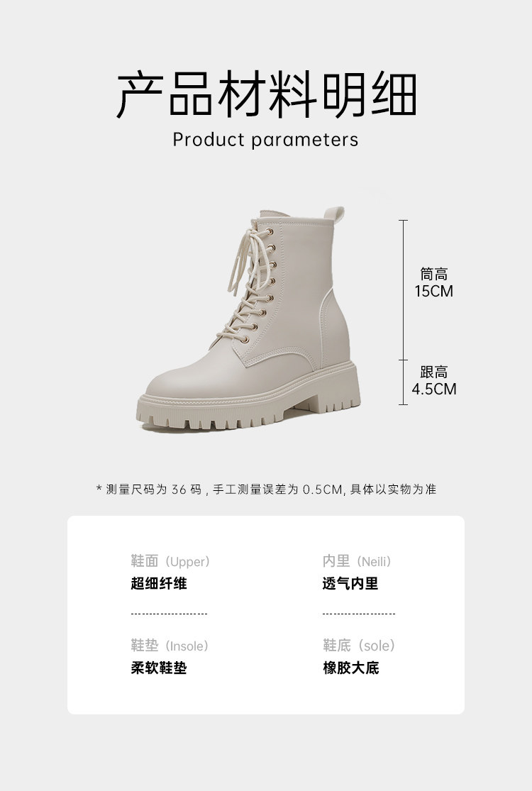Select the 筒高 15CM measurement label
The width and height of the screenshot is (532, 791).
tap(433, 282)
